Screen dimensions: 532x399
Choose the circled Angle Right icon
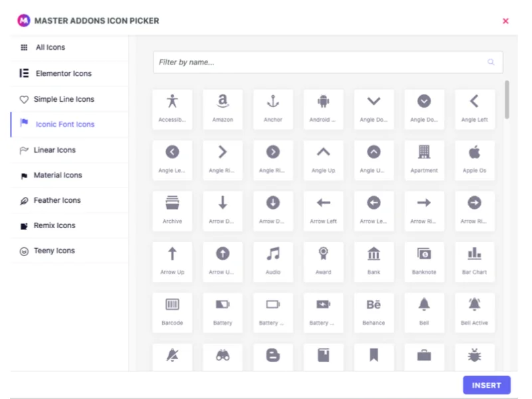[273, 160]
